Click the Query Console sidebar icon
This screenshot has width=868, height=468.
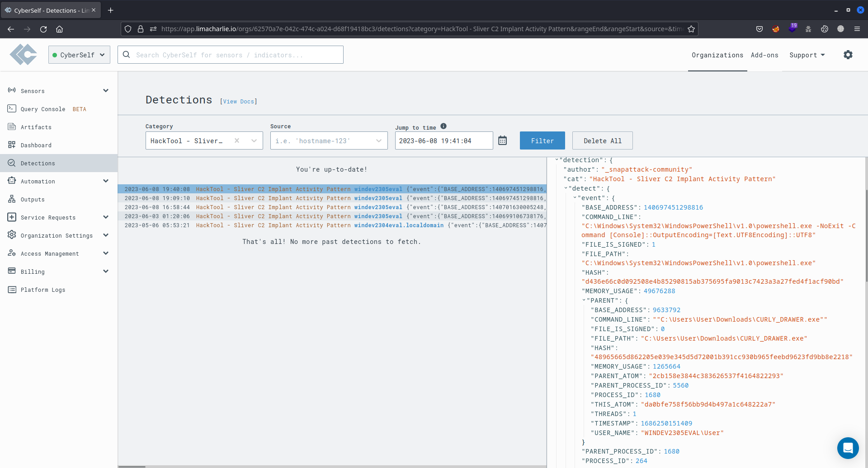pos(12,108)
